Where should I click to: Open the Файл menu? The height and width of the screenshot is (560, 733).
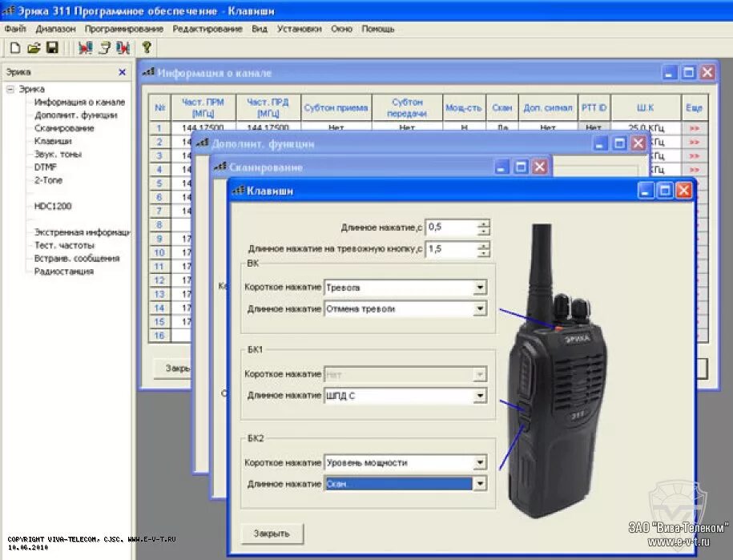tap(15, 29)
